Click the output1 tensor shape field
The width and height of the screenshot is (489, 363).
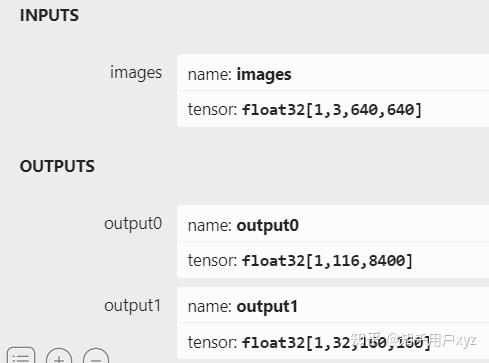point(333,342)
